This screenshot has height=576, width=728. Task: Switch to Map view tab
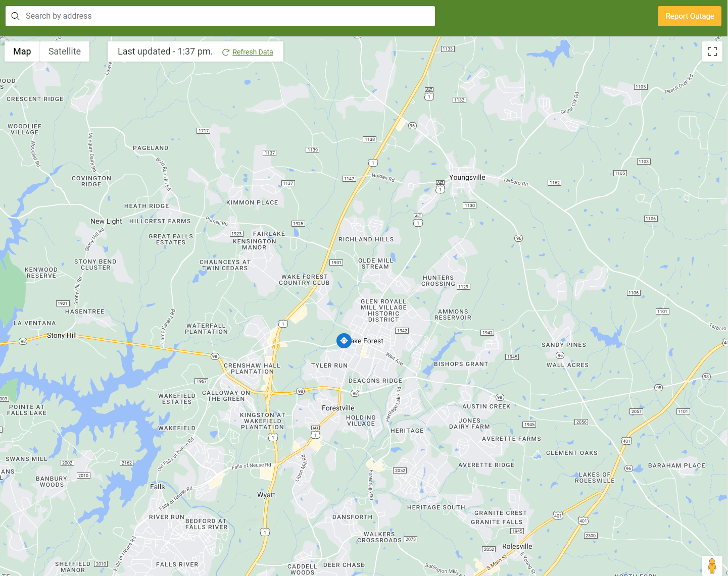pyautogui.click(x=22, y=51)
